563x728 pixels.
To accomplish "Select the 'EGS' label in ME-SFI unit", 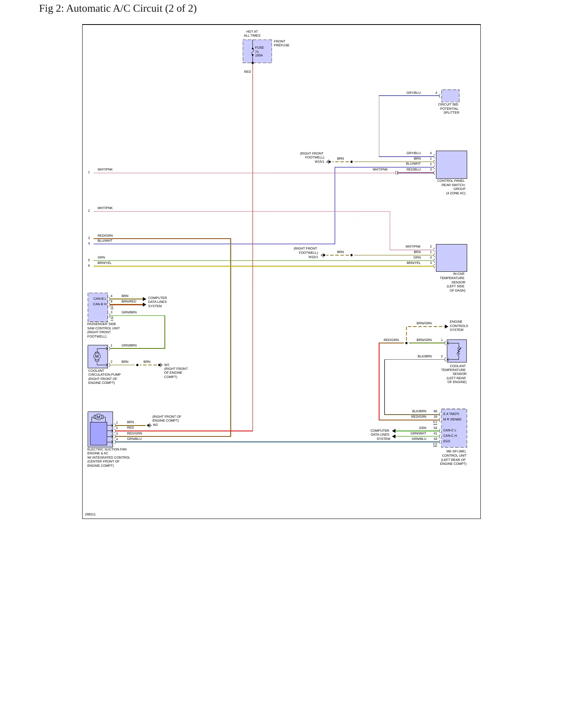I will pyautogui.click(x=447, y=441).
